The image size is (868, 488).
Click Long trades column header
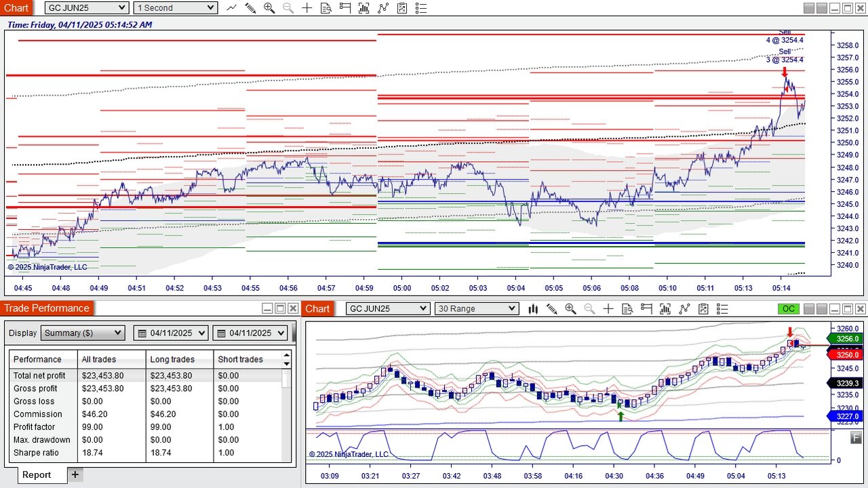[180, 359]
